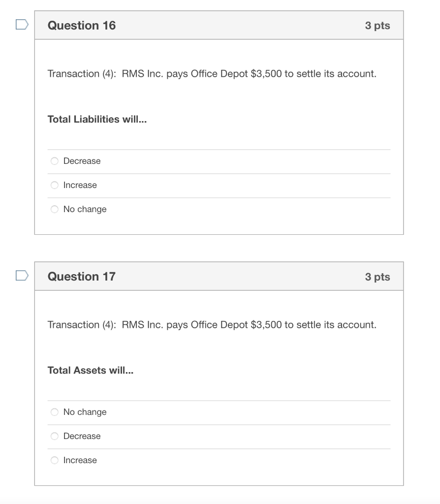Click the Transaction 4 text in Question 16
440x504 pixels.
point(212,74)
